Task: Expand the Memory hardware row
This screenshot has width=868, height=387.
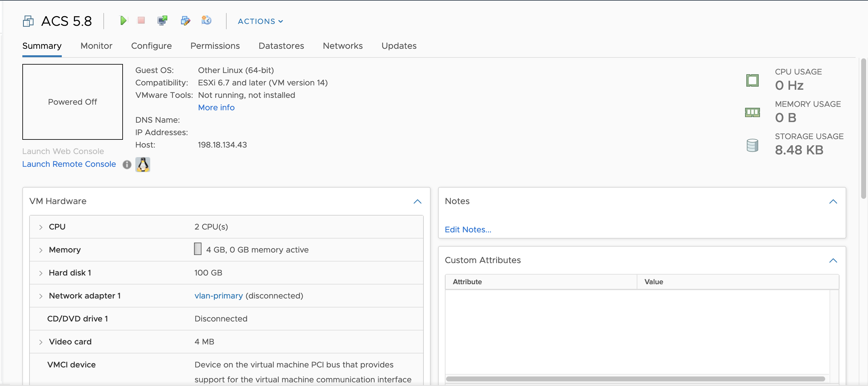Action: click(41, 250)
